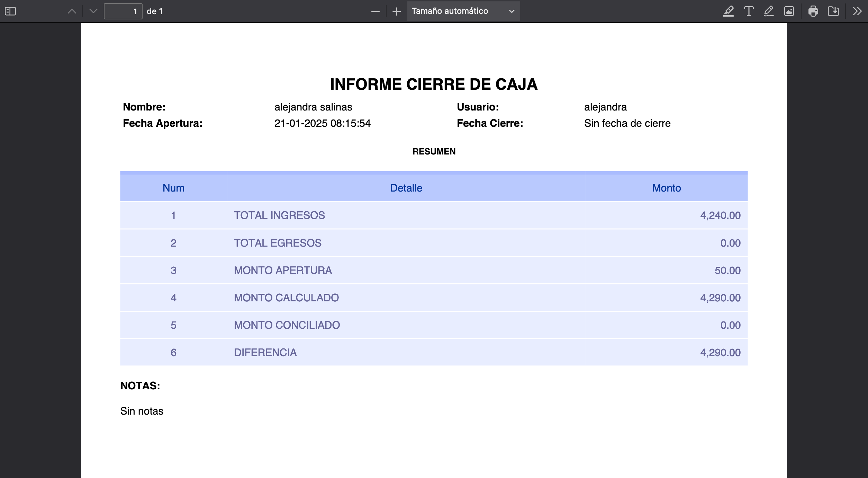868x478 pixels.
Task: Click the Monto column header
Action: [666, 188]
